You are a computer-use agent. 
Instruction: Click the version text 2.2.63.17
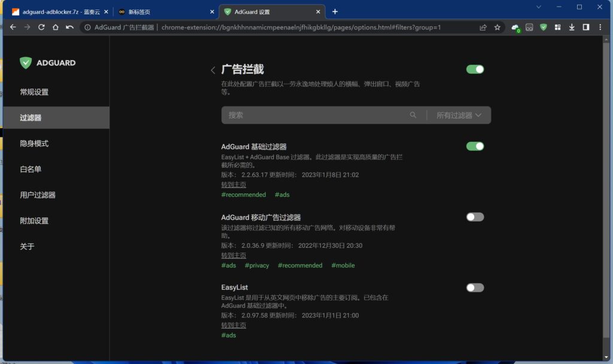[254, 175]
